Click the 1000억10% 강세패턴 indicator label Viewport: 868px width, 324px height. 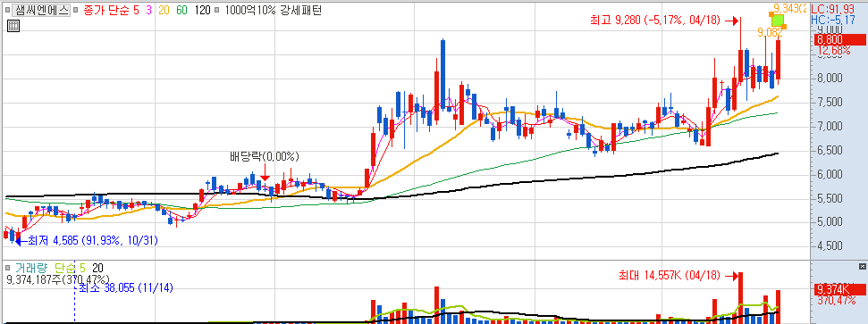(273, 10)
